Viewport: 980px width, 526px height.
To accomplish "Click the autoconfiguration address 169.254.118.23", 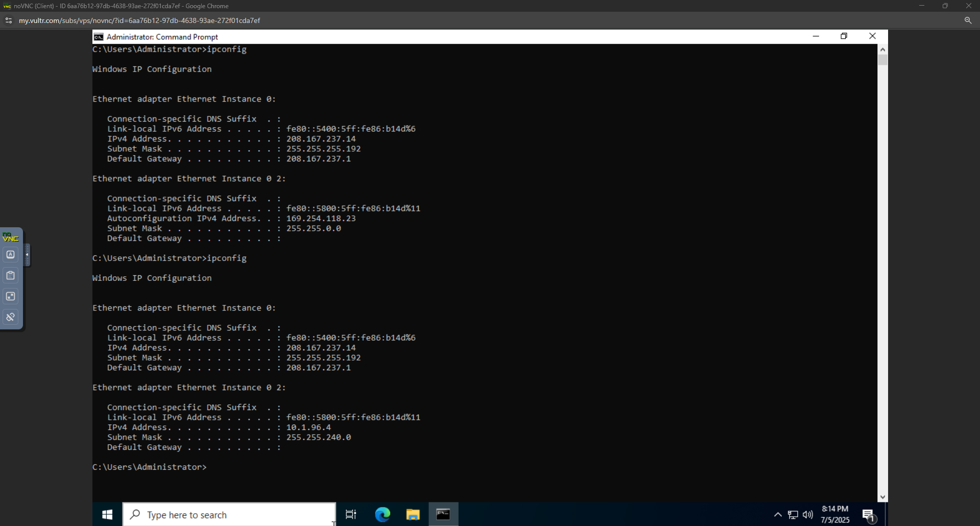I will [321, 218].
